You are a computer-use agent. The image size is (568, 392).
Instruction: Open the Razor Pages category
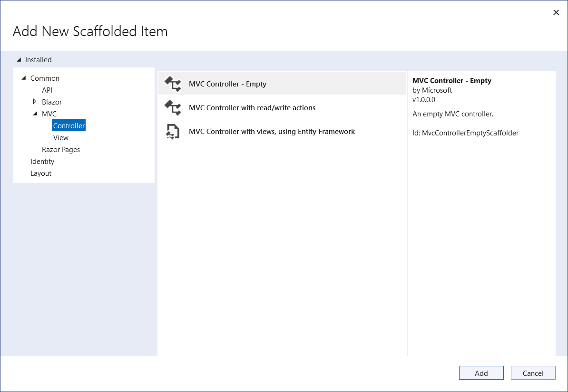pyautogui.click(x=61, y=150)
